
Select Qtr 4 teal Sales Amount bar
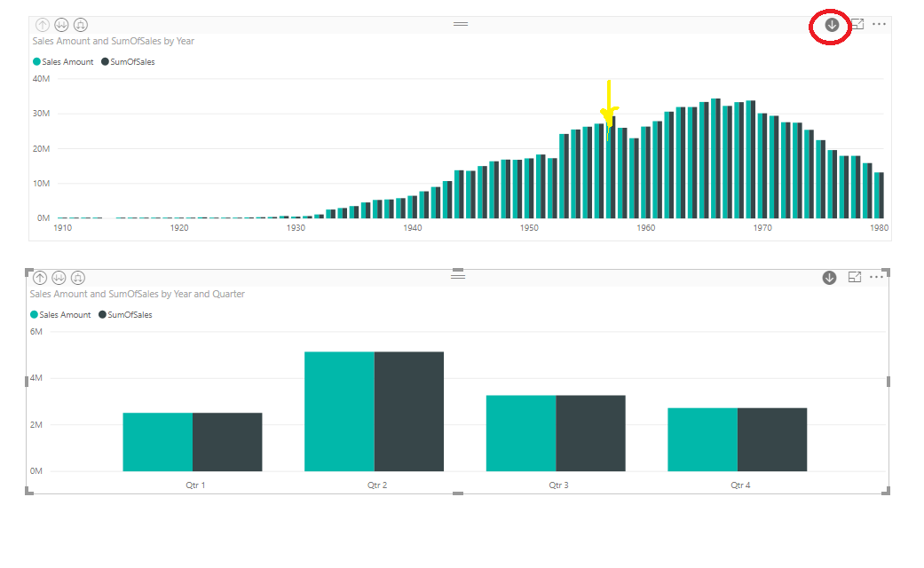click(x=702, y=439)
